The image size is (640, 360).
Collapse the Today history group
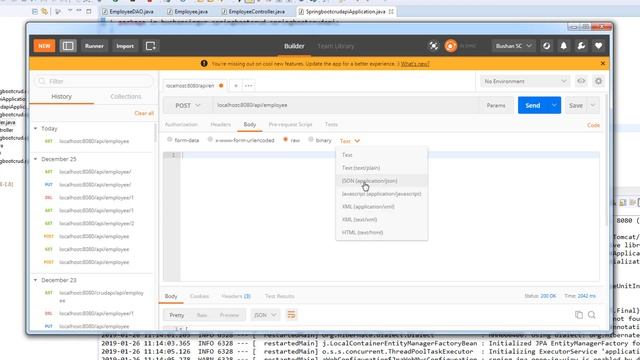pos(36,129)
